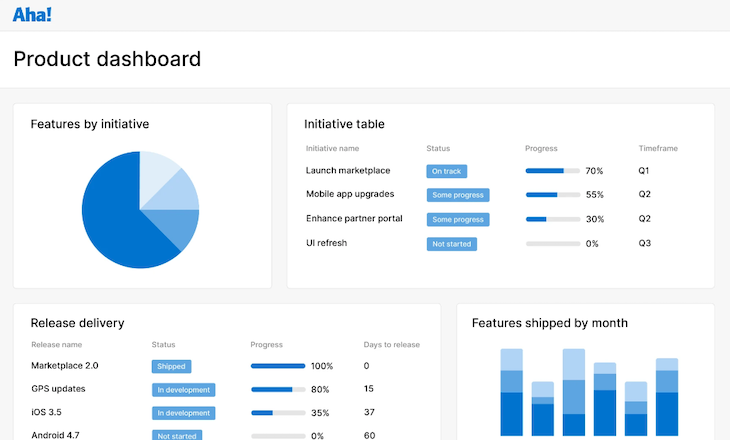Click the first bar in shipped chart
The image size is (730, 440).
tap(512, 392)
